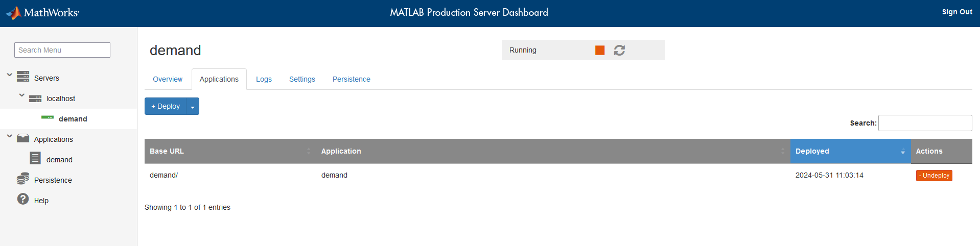Click the Persistence database icon
The width and height of the screenshot is (980, 246).
(23, 179)
